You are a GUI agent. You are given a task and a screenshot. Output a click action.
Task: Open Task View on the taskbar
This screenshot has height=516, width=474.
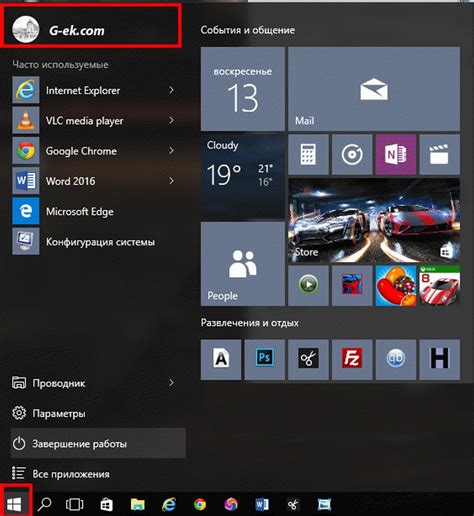75,504
